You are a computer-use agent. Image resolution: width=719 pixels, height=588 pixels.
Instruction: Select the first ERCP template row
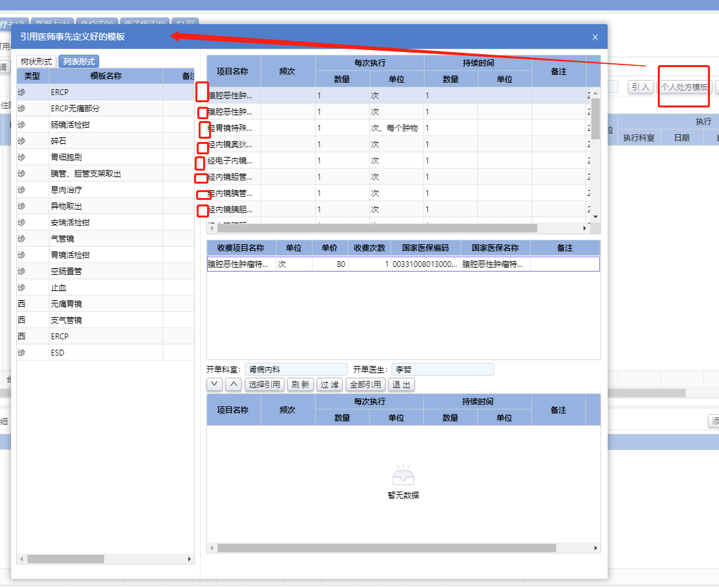106,92
